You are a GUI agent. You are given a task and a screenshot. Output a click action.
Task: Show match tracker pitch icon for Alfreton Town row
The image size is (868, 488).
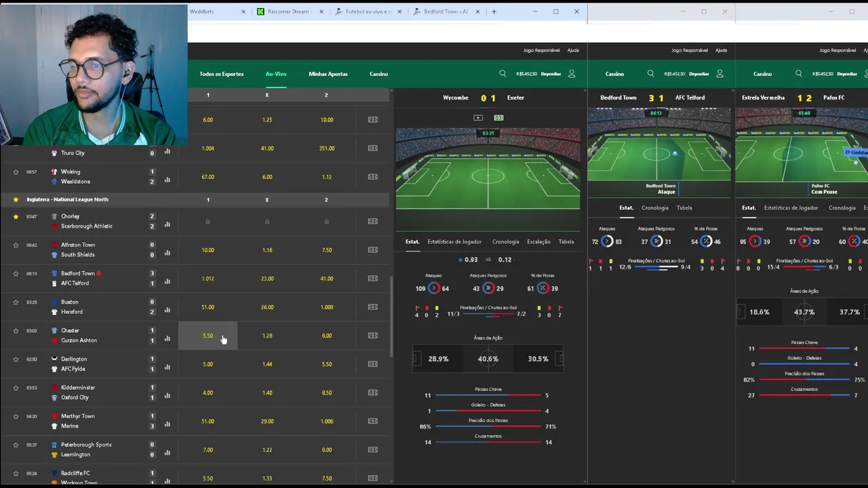coord(372,250)
